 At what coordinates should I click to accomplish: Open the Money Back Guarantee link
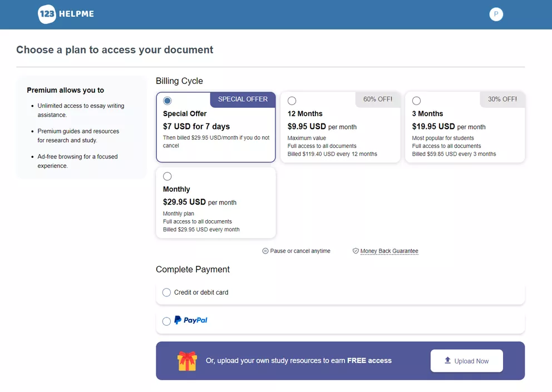(389, 251)
